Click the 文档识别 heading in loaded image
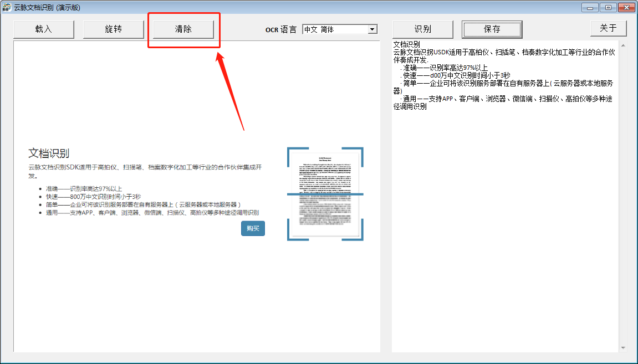The height and width of the screenshot is (364, 638). [x=49, y=153]
